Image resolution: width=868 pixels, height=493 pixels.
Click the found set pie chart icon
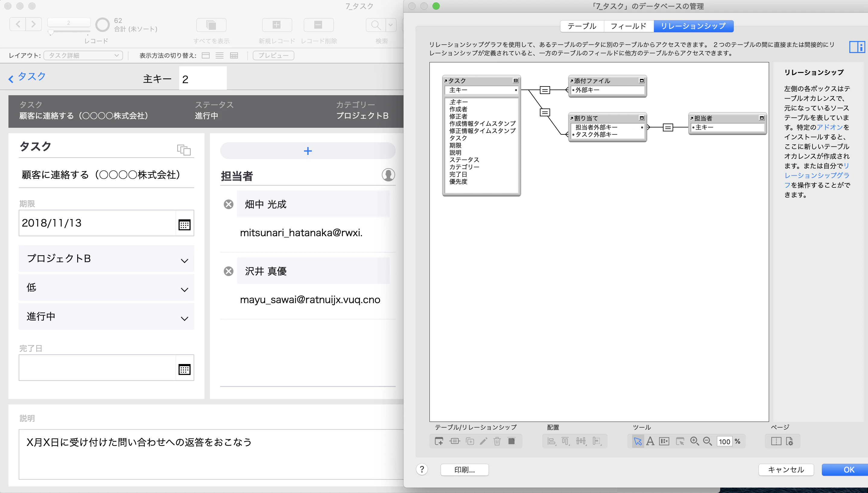coord(102,25)
